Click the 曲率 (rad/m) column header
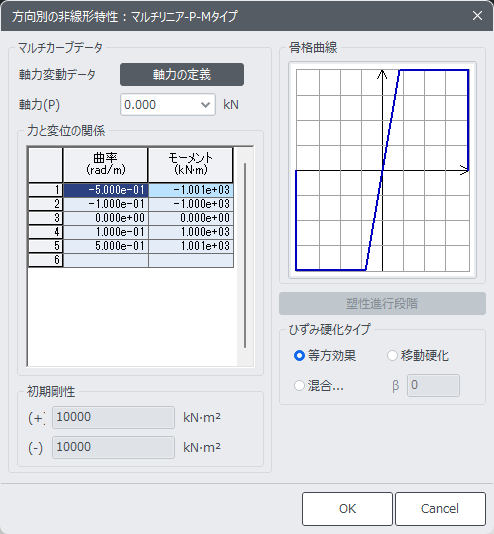Viewport: 494px width, 534px height. [x=106, y=165]
